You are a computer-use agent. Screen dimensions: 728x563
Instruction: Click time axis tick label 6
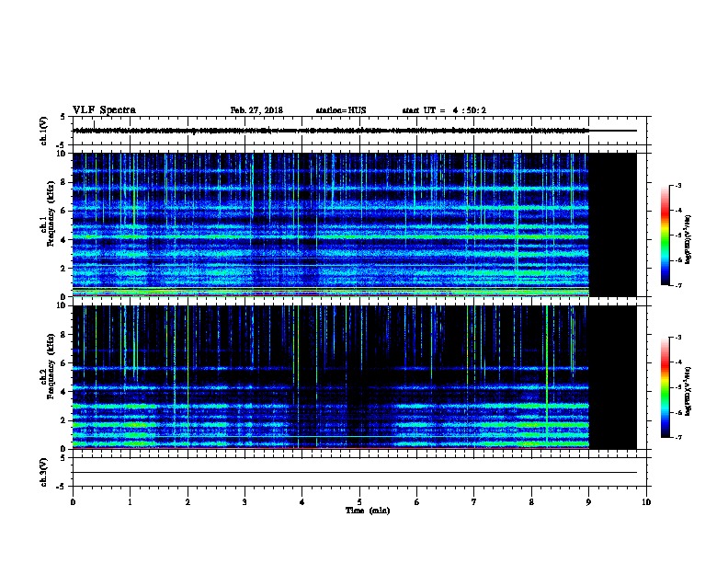click(416, 502)
